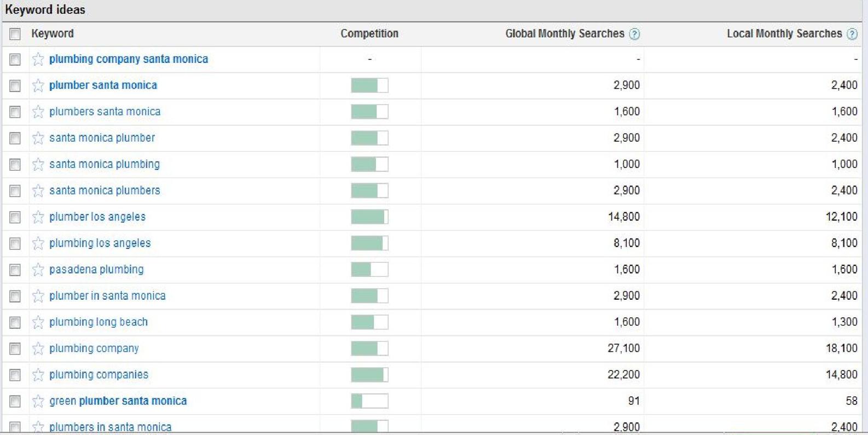The width and height of the screenshot is (868, 435).
Task: Open Global Monthly Searches help icon
Action: click(634, 34)
